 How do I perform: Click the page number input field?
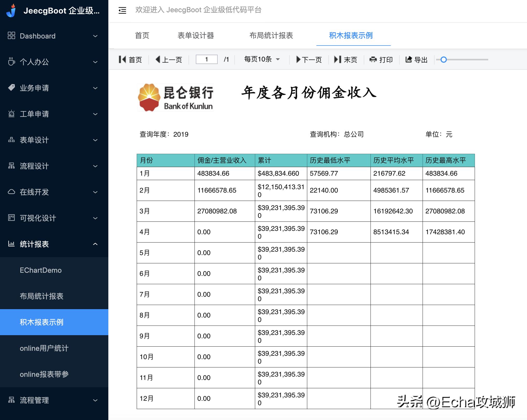click(x=206, y=60)
